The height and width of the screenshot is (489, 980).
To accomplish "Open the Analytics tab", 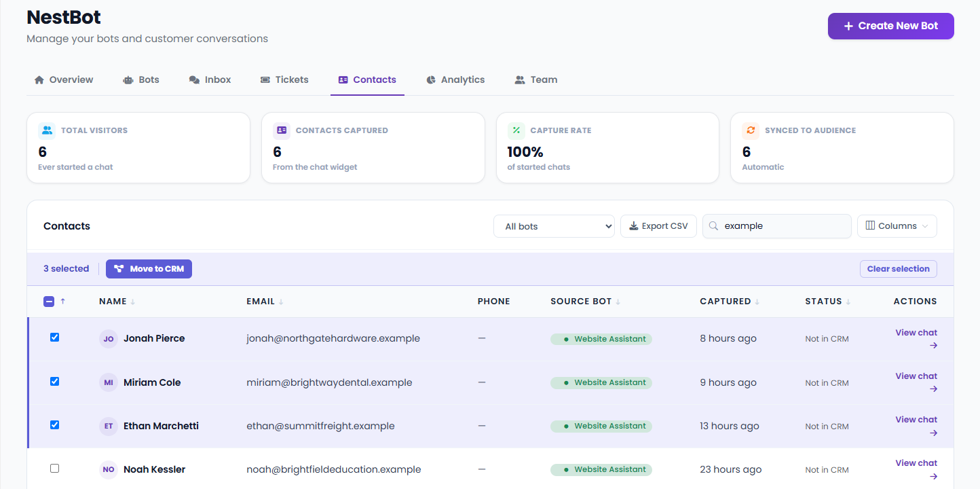I will coord(455,79).
